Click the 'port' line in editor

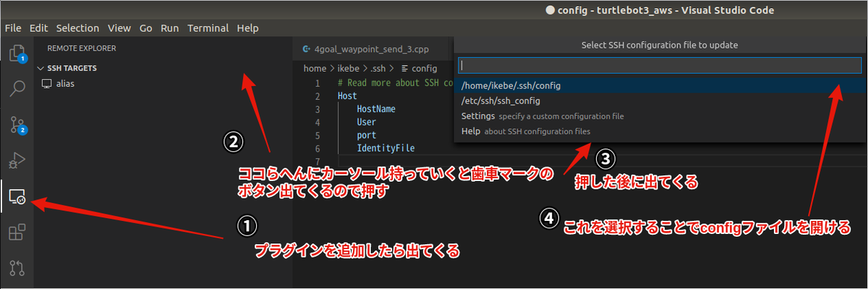pos(366,135)
